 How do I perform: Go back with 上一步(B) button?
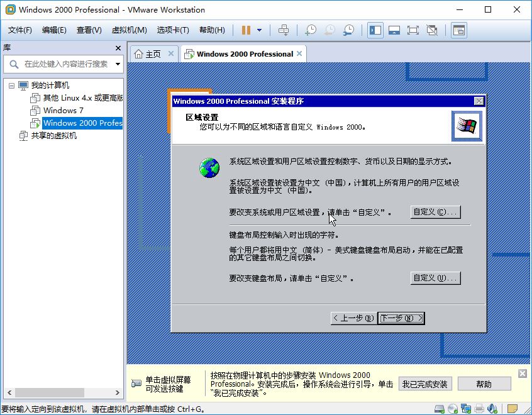353,318
